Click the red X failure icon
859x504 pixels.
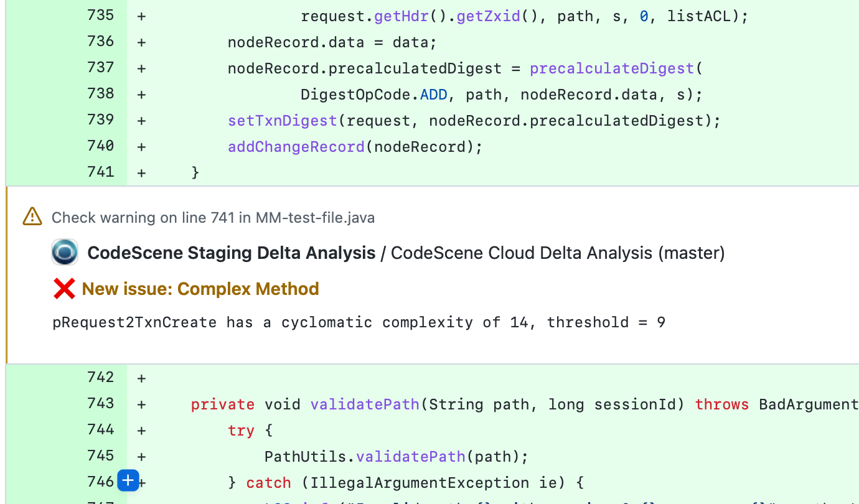coord(64,289)
